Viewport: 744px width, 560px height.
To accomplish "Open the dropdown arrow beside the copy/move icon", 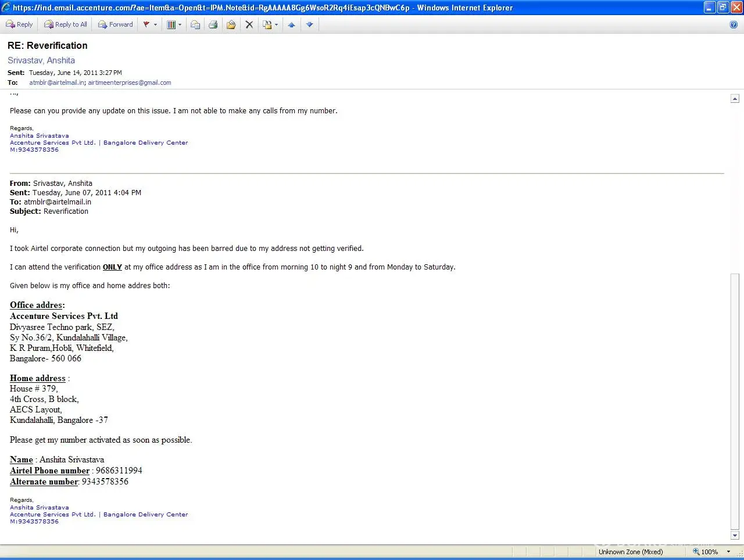I will click(276, 25).
